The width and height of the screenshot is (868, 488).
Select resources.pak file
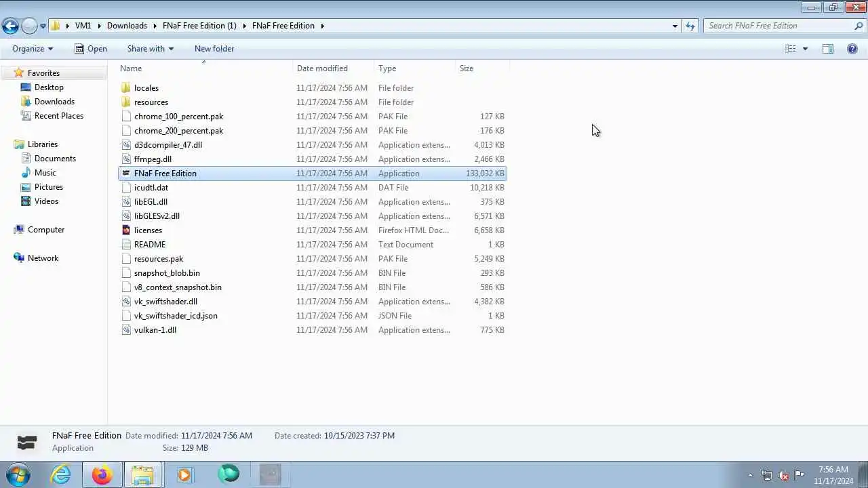[159, 259]
